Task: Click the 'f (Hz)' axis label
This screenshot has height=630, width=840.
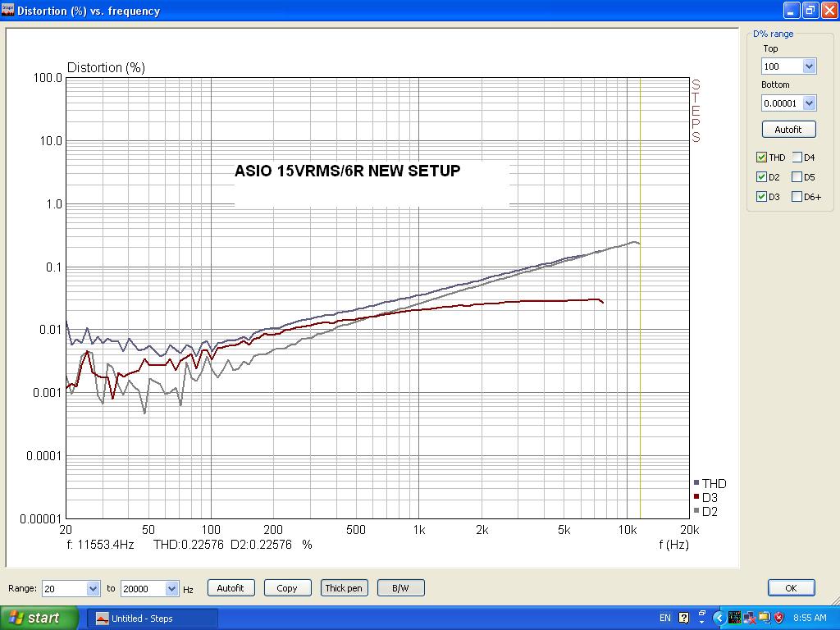Action: (x=673, y=545)
